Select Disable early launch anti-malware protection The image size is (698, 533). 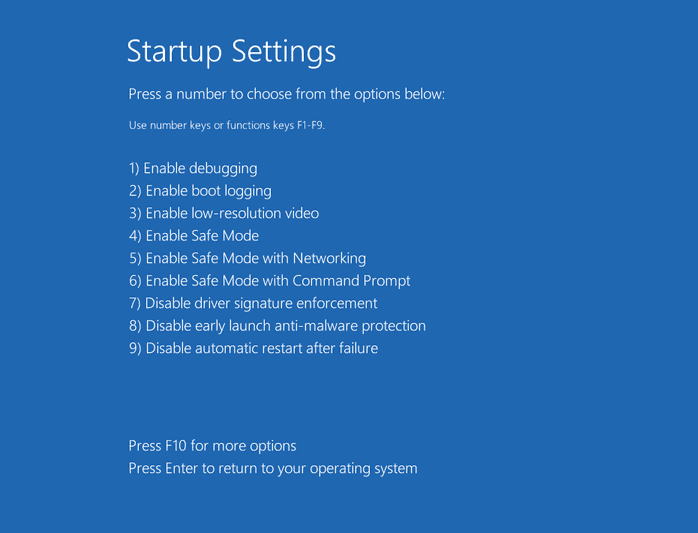[277, 326]
